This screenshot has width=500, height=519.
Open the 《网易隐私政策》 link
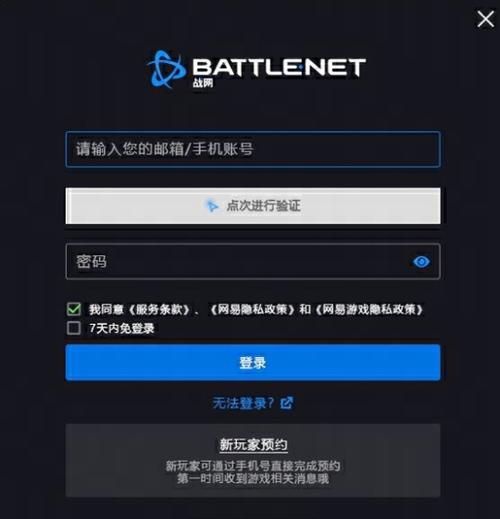252,310
